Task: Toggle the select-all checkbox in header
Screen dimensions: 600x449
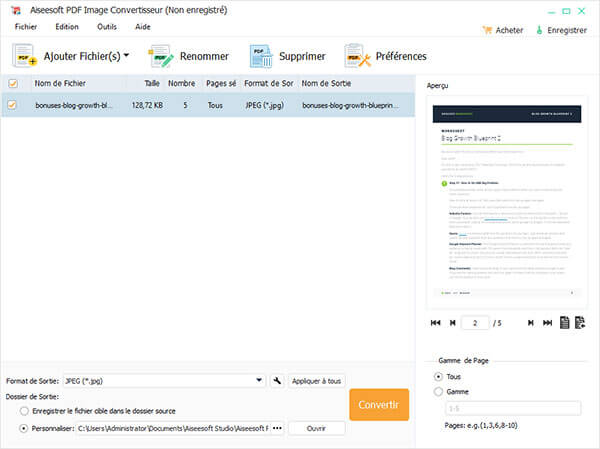Action: (13, 84)
